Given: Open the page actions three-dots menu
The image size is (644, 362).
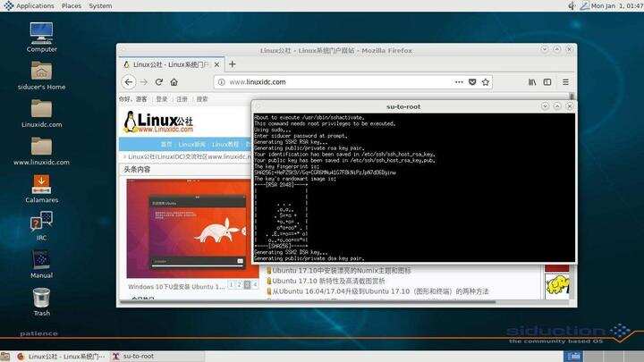Looking at the screenshot, I should (x=459, y=82).
